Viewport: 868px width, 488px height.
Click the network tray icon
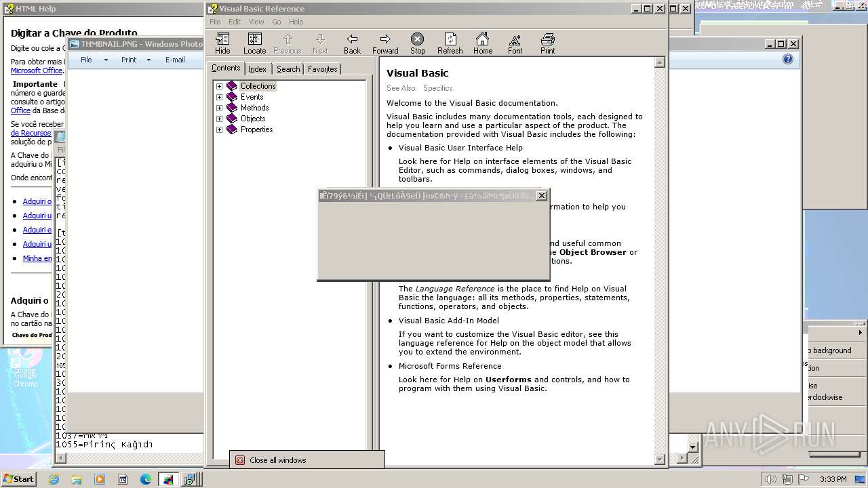[787, 479]
